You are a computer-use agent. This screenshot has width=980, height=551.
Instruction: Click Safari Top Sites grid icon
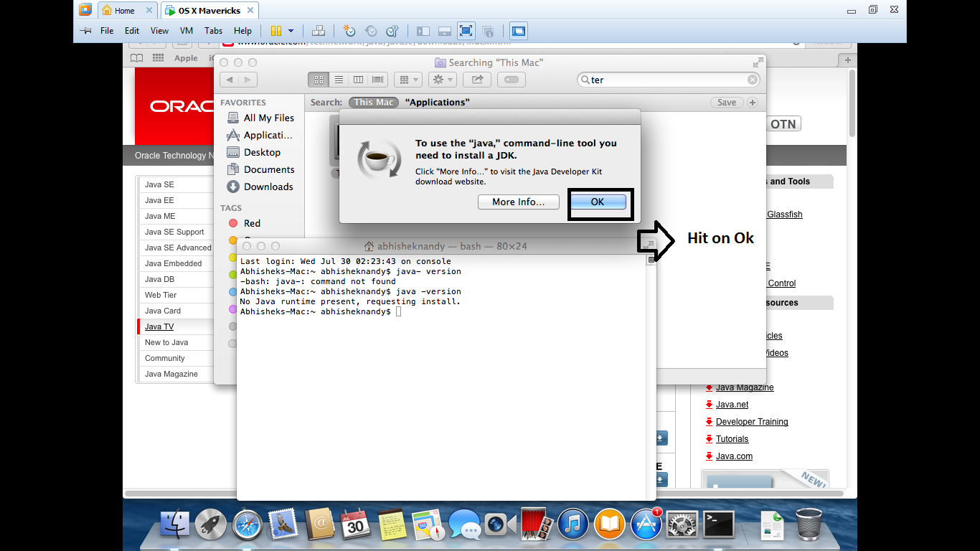(158, 58)
